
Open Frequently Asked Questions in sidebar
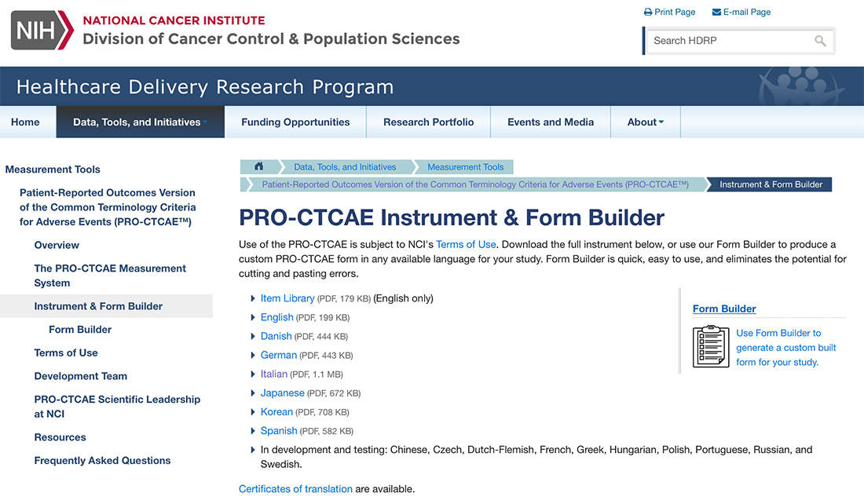point(102,461)
